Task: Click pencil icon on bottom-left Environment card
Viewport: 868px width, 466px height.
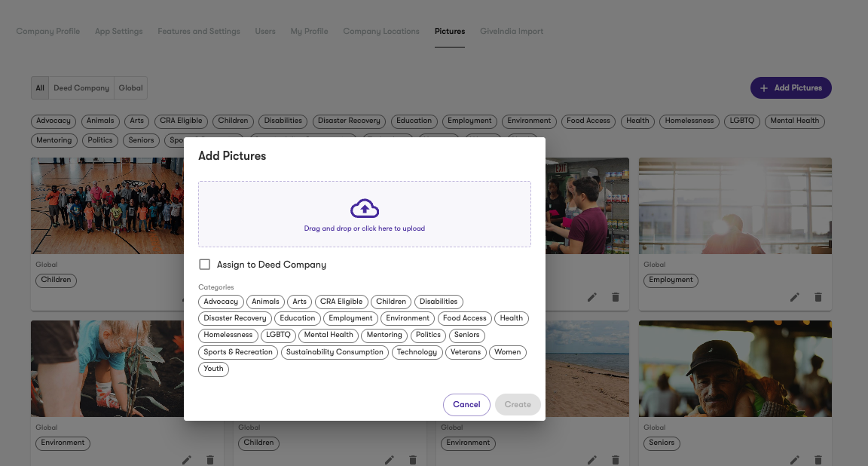Action: (x=187, y=460)
